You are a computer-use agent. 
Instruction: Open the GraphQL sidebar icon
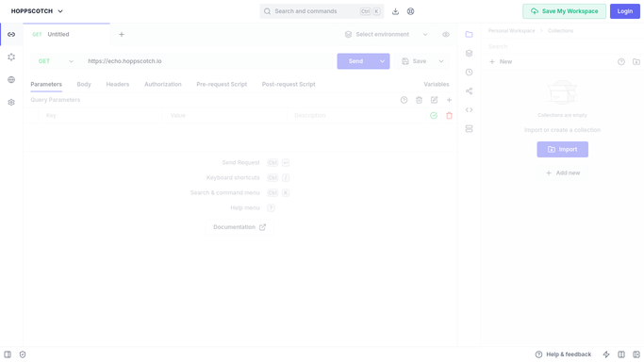(x=11, y=58)
